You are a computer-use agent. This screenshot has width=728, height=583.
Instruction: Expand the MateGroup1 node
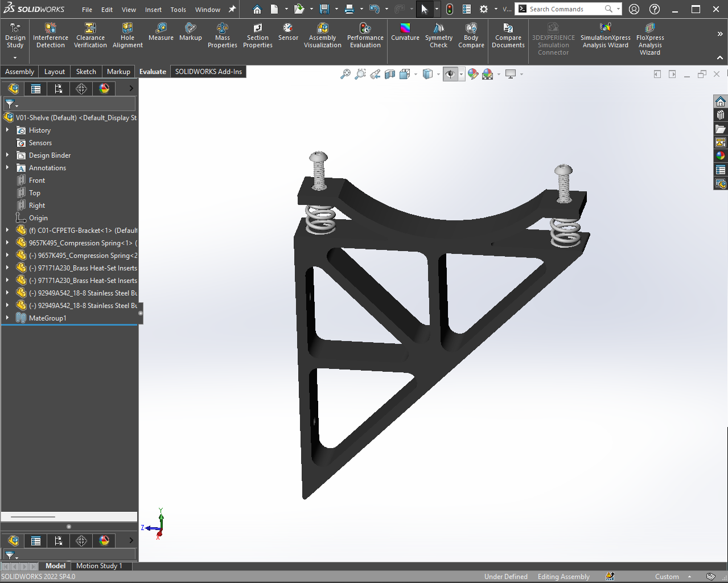7,318
